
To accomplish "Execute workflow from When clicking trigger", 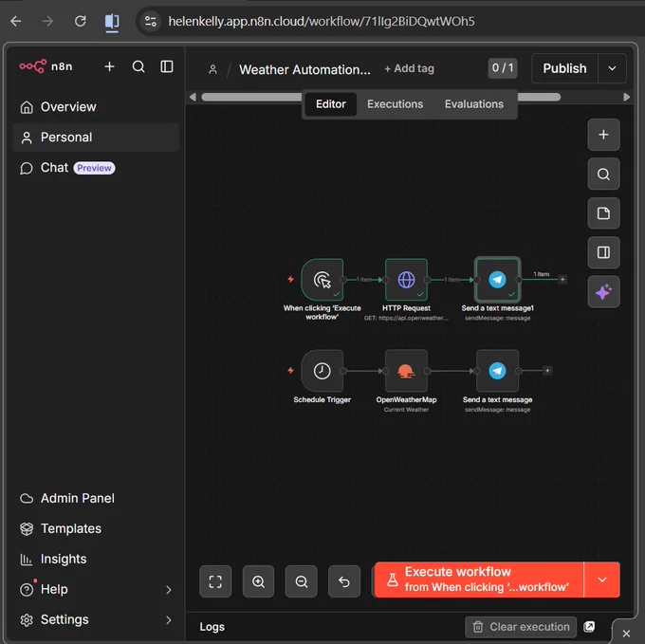I will (478, 580).
